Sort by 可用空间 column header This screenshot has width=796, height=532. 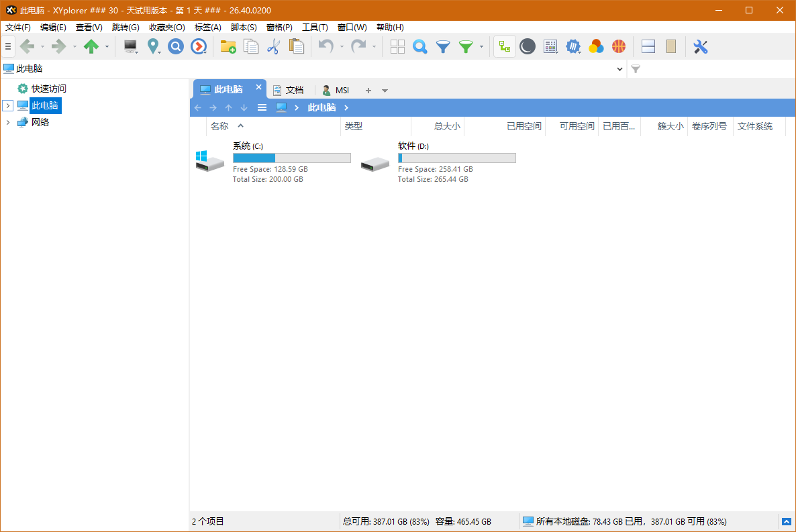click(x=572, y=126)
